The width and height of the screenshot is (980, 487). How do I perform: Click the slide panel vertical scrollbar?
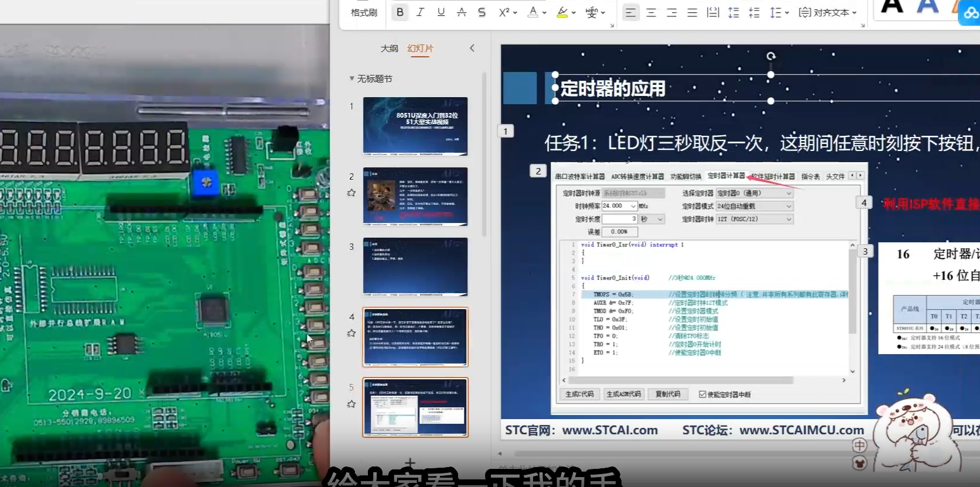point(484,155)
